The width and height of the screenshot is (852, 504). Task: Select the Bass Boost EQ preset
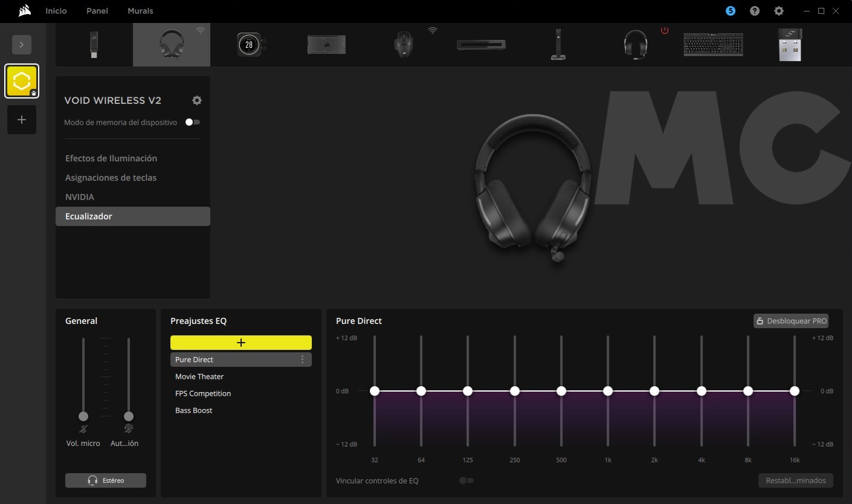(x=194, y=410)
